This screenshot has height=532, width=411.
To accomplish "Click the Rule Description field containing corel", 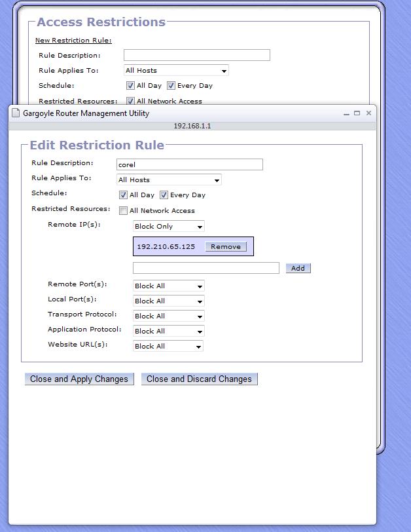I will [189, 164].
